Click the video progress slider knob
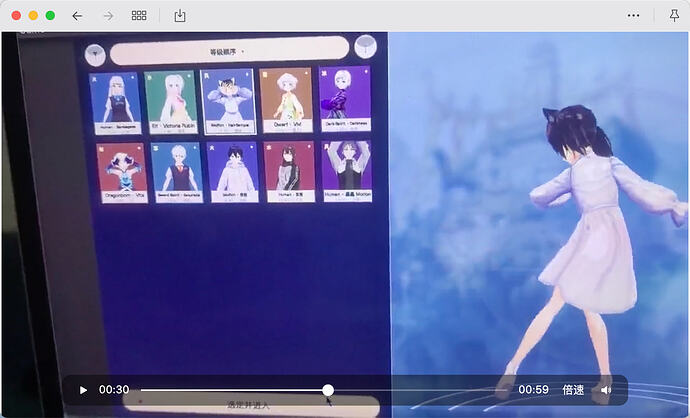This screenshot has height=418, width=690. (328, 390)
